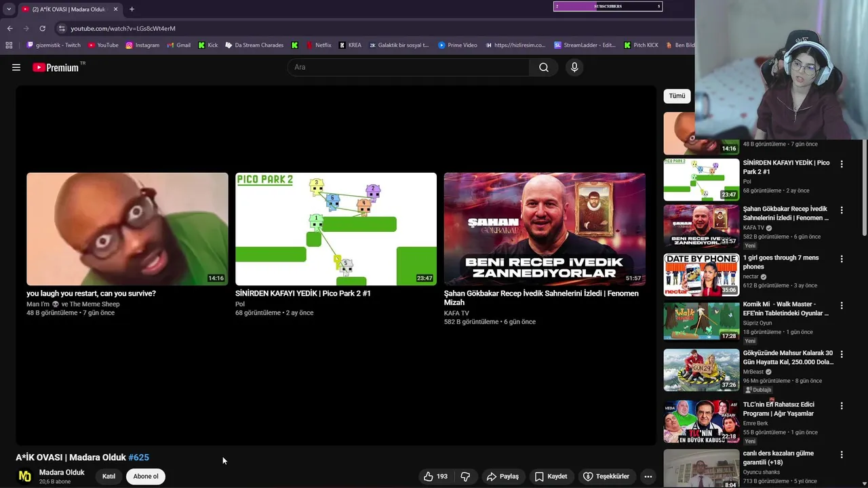Open the Gmail bookmark
The height and width of the screenshot is (488, 868).
[179, 45]
